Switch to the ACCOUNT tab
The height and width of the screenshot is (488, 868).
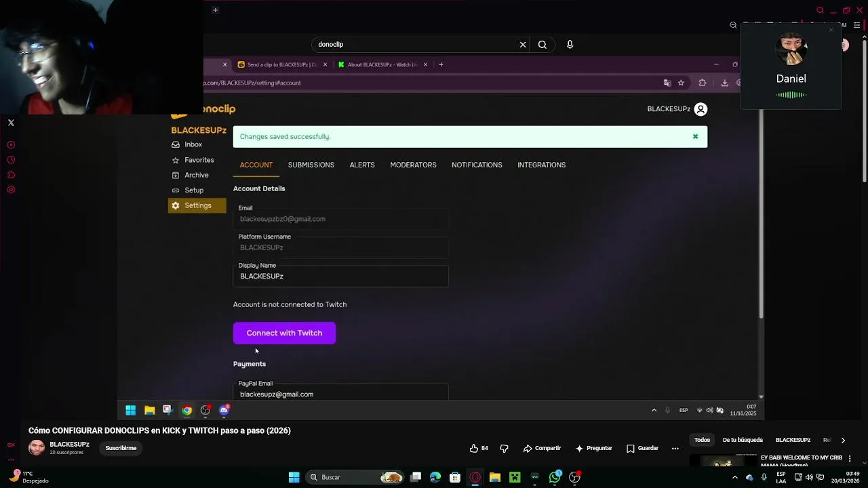(256, 165)
